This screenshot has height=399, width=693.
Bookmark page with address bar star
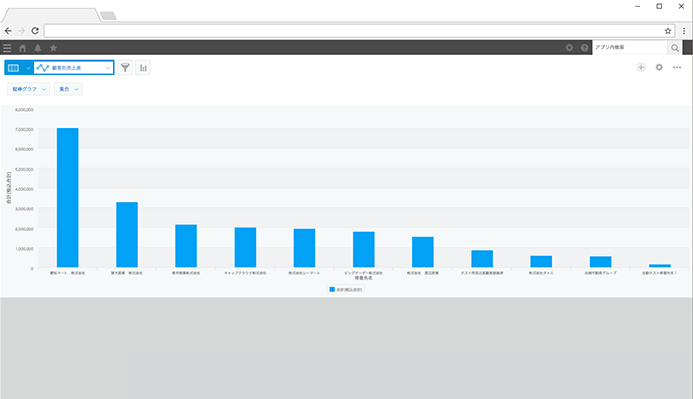tap(668, 30)
